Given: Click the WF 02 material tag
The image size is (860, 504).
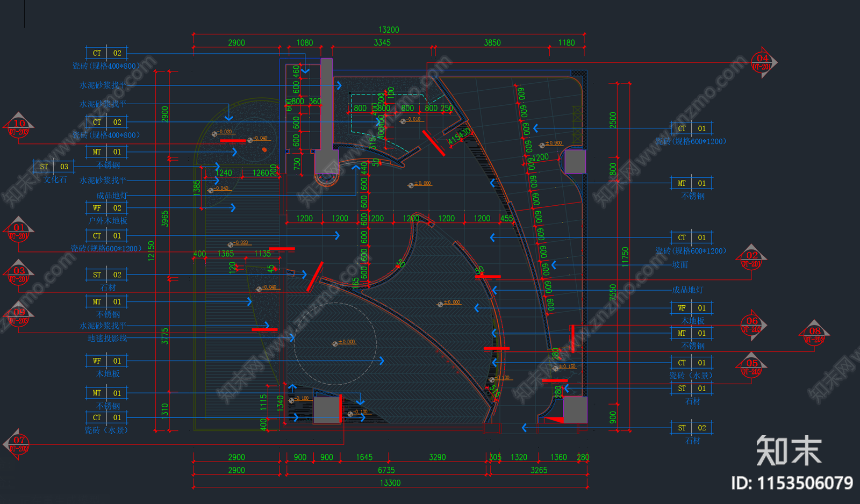Looking at the screenshot, I should [x=106, y=208].
